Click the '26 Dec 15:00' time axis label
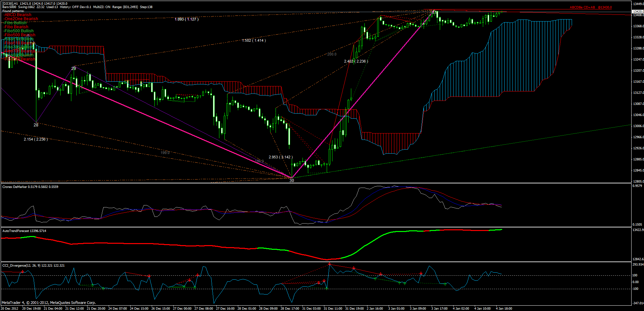This screenshot has height=311, width=644. pos(160,309)
